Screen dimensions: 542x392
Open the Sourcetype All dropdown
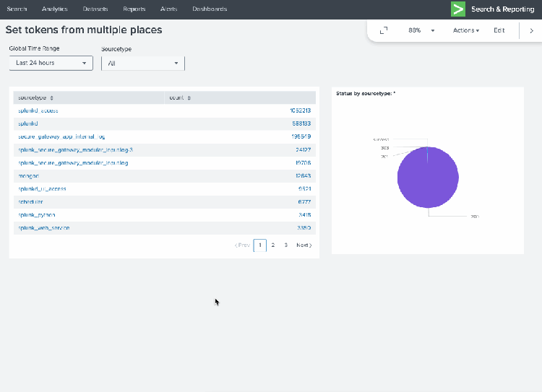click(x=142, y=64)
